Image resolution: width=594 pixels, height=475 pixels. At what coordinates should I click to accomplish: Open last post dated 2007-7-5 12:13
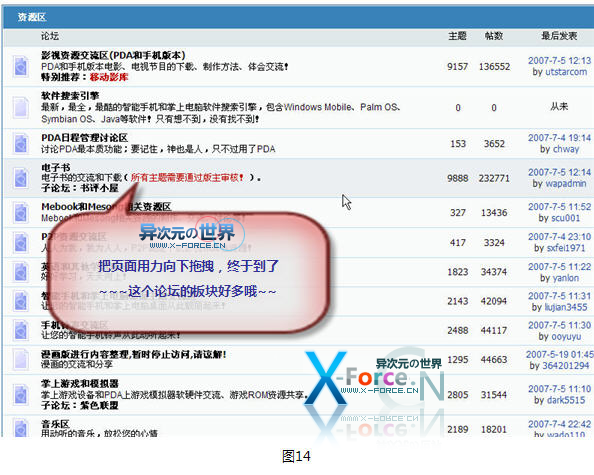point(560,61)
